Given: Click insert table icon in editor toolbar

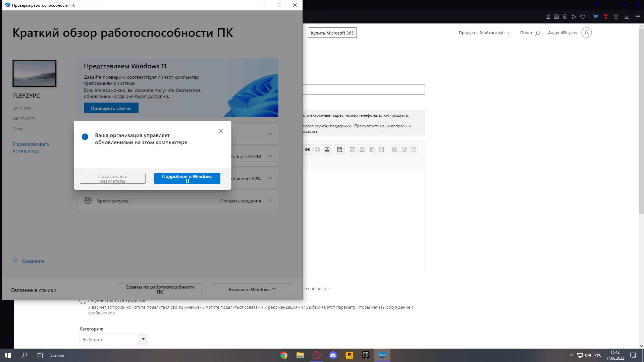Looking at the screenshot, I should point(340,149).
